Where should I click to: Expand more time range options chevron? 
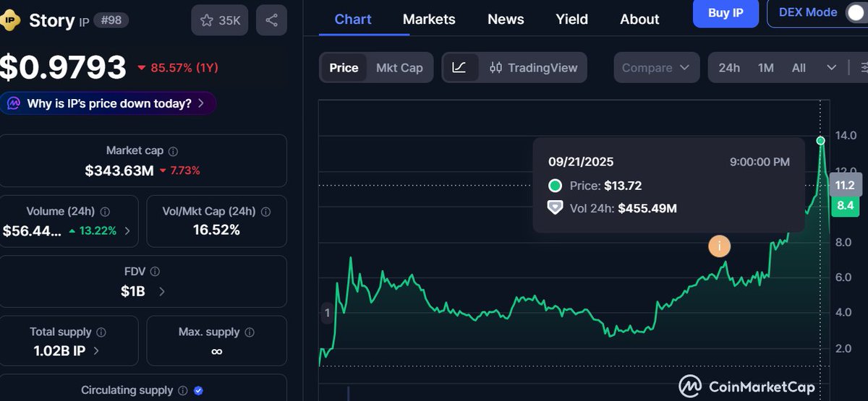[832, 68]
